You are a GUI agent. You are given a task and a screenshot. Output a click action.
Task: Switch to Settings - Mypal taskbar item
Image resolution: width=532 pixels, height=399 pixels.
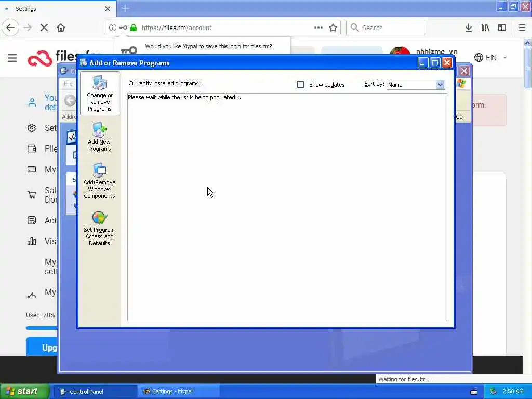click(x=179, y=392)
